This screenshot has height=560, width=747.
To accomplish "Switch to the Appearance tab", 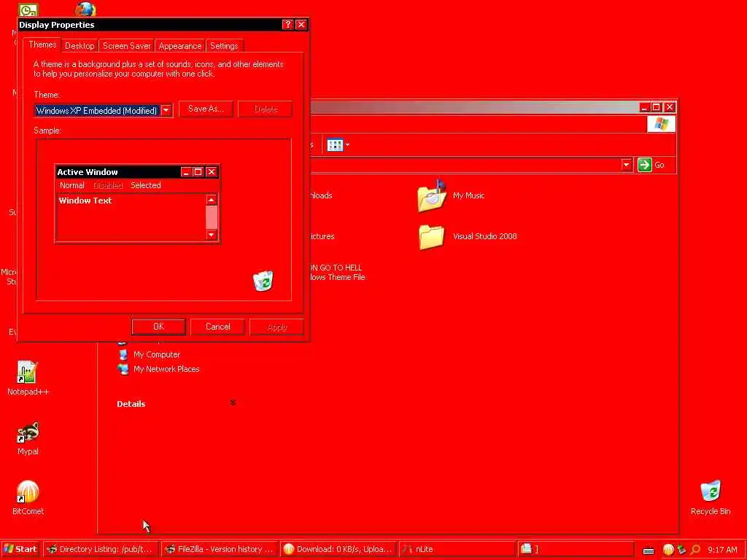I will point(180,46).
